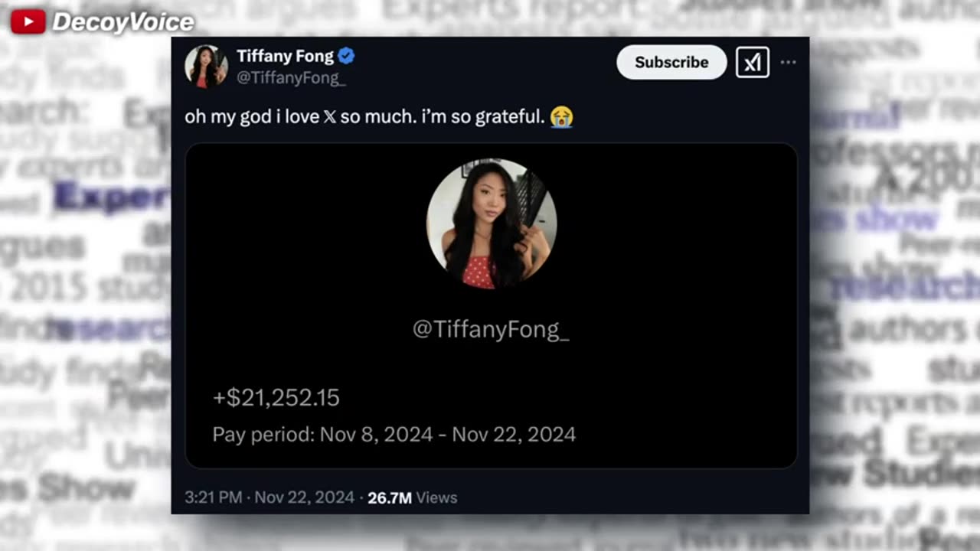Click the +$21,252.15 payout amount
This screenshot has width=980, height=551.
276,397
